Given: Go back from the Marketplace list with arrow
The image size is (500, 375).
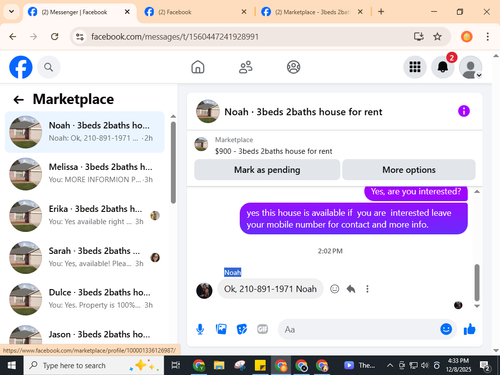Looking at the screenshot, I should coord(18,99).
